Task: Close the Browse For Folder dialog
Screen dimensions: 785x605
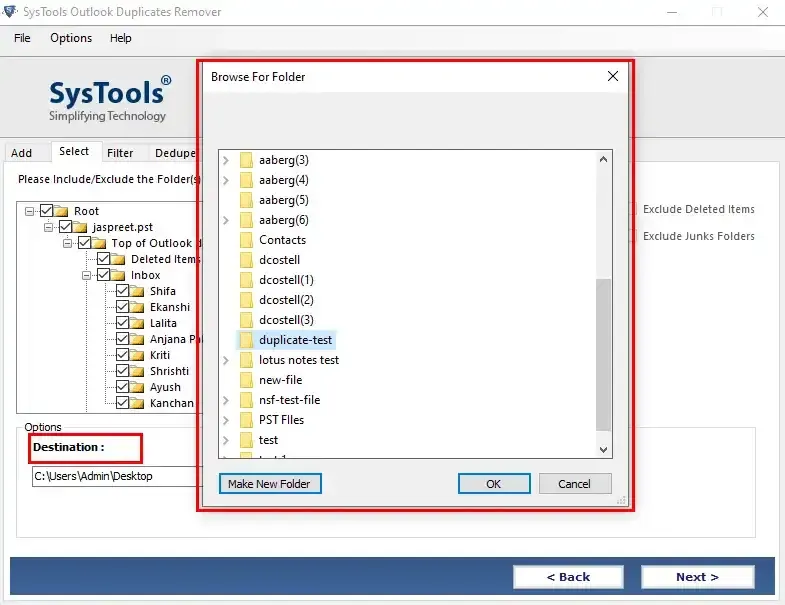Action: (613, 76)
